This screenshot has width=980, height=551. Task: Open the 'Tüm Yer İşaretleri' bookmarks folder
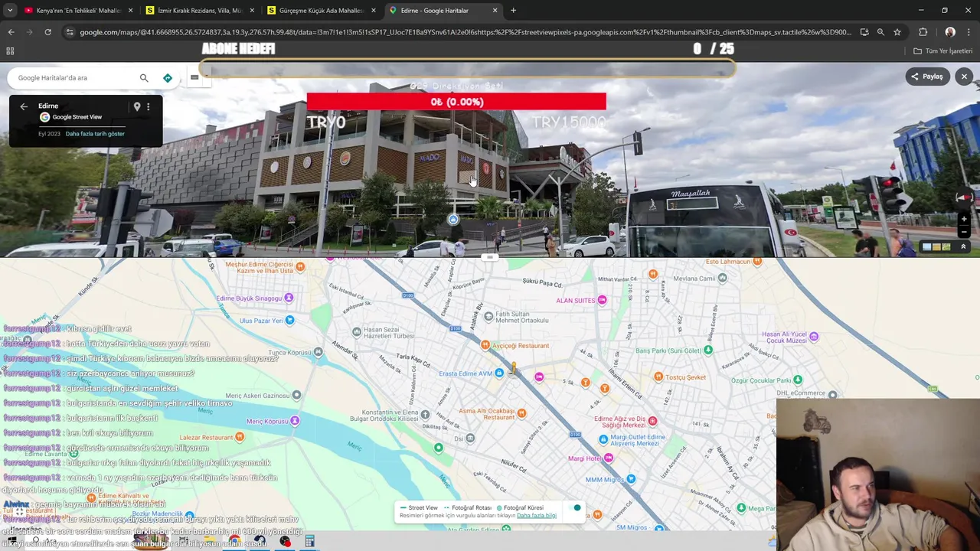(x=942, y=51)
